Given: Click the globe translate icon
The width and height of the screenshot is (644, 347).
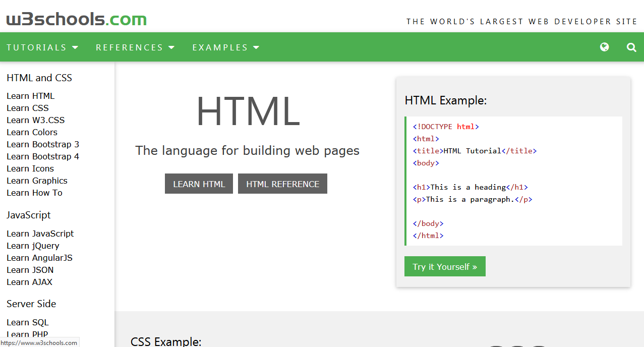Looking at the screenshot, I should [x=604, y=47].
